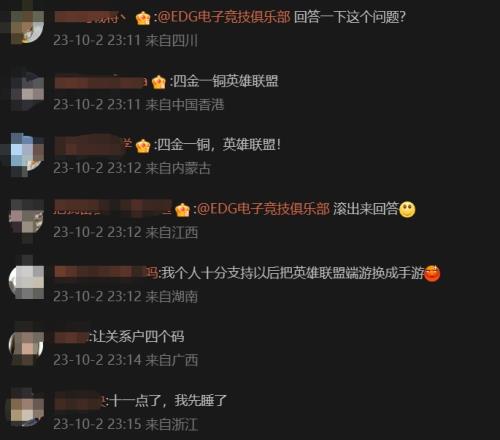Screen dimensions: 500x440
Task: Open avatar of the commenter from 内蒙古
Action: 27,153
